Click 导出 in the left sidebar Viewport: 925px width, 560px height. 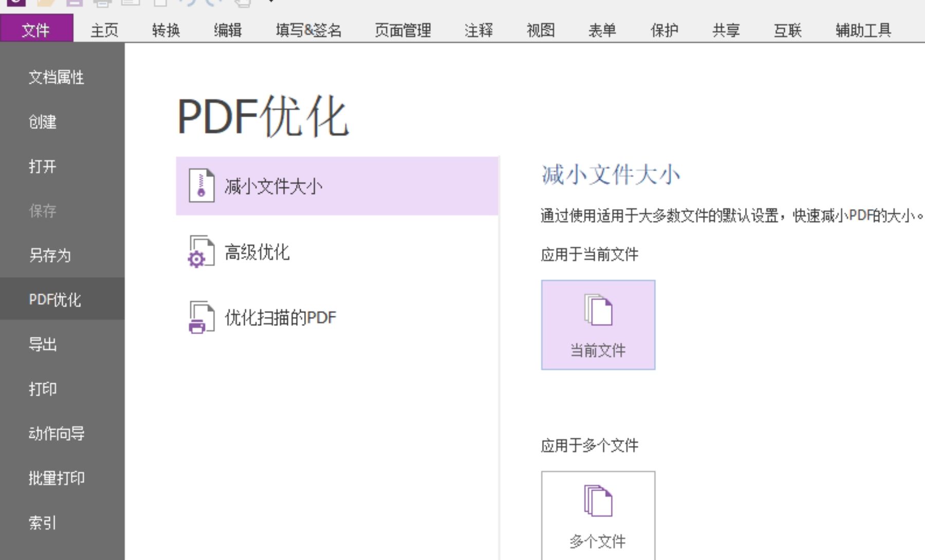point(43,345)
